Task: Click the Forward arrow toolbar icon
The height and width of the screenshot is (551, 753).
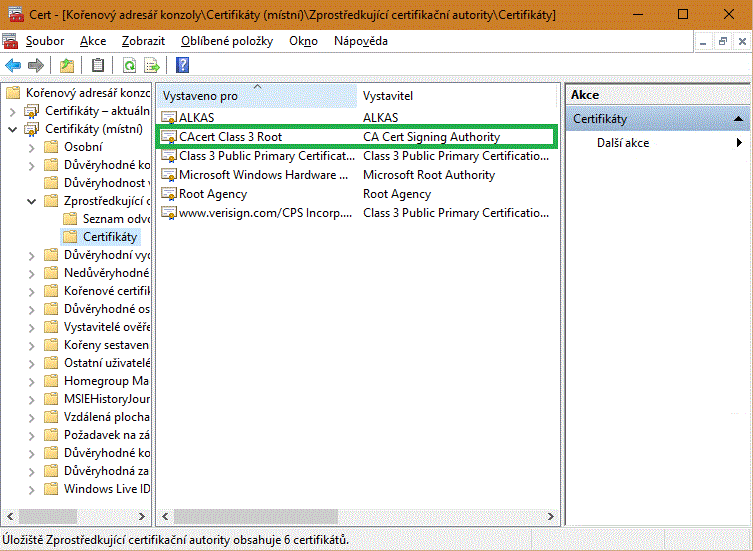Action: coord(36,66)
